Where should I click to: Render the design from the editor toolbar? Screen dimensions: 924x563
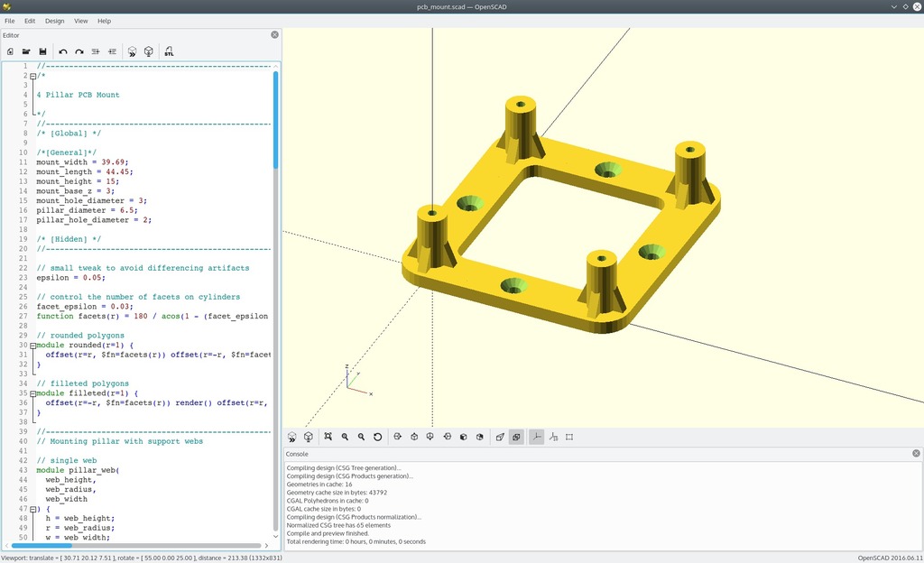point(149,51)
